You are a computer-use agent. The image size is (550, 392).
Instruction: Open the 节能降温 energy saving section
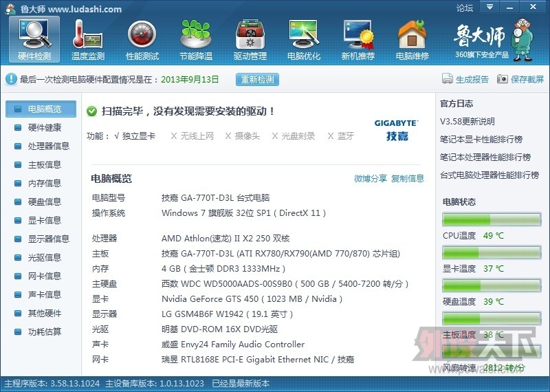tap(196, 40)
